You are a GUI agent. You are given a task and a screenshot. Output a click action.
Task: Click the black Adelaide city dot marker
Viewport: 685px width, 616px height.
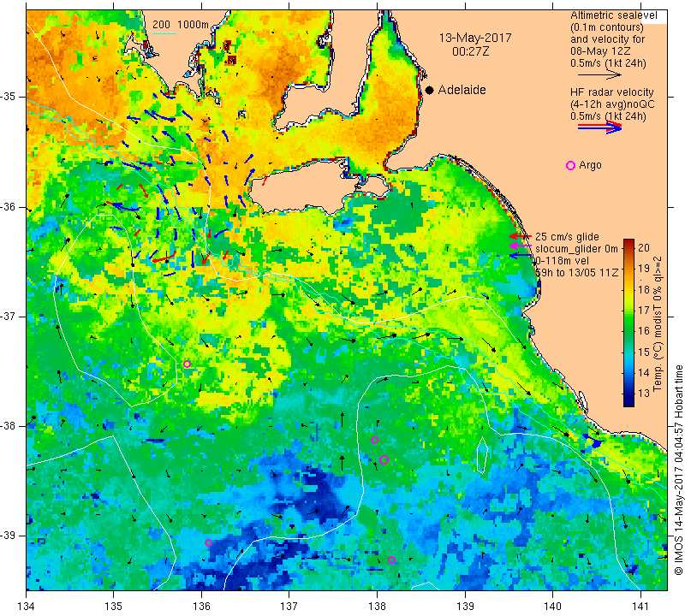pyautogui.click(x=430, y=90)
